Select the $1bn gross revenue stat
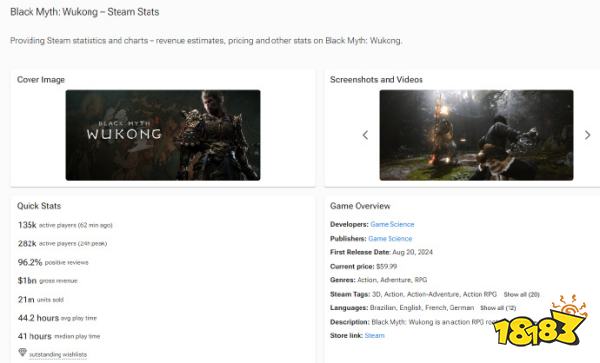This screenshot has width=600, height=363. (47, 281)
